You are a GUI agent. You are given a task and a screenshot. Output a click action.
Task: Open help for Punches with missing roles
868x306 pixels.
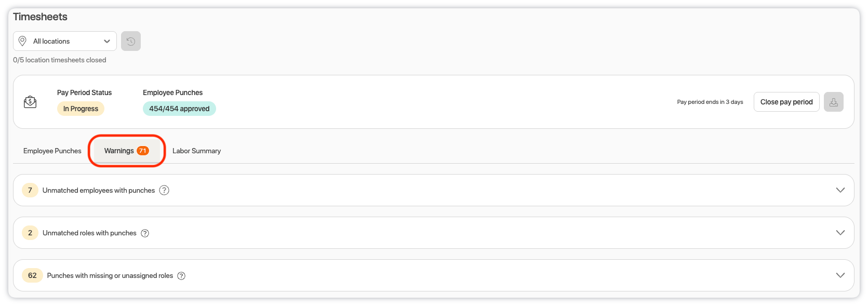tap(181, 276)
